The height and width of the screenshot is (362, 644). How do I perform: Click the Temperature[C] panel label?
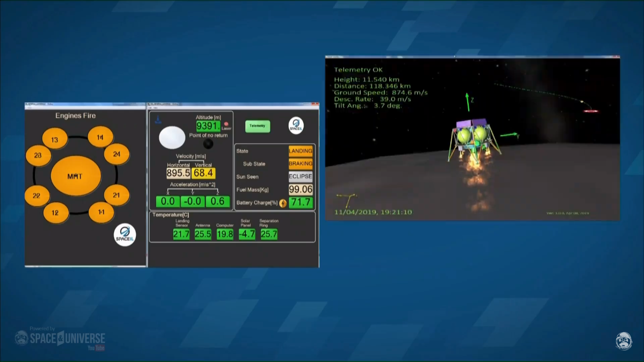click(171, 215)
